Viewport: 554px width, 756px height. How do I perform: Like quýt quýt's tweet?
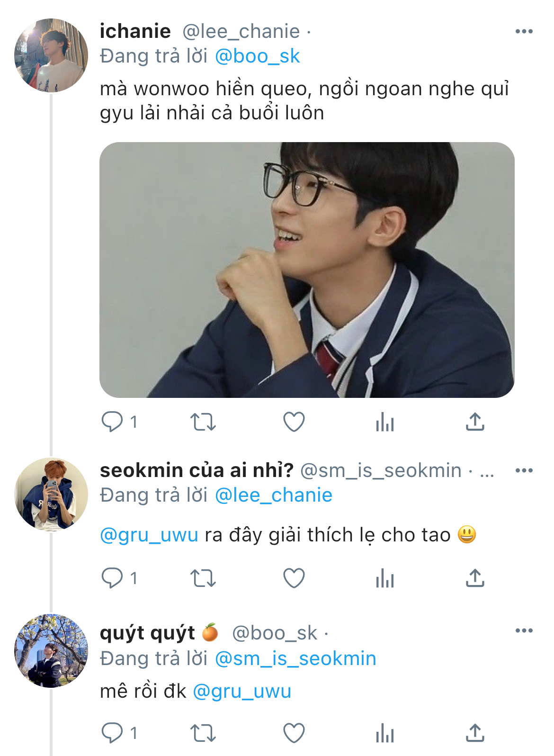294,733
